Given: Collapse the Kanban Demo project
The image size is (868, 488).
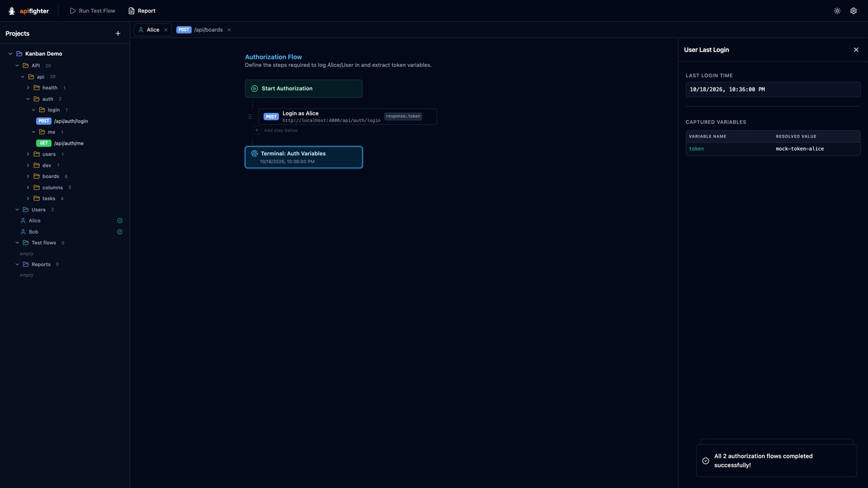Looking at the screenshot, I should point(10,54).
